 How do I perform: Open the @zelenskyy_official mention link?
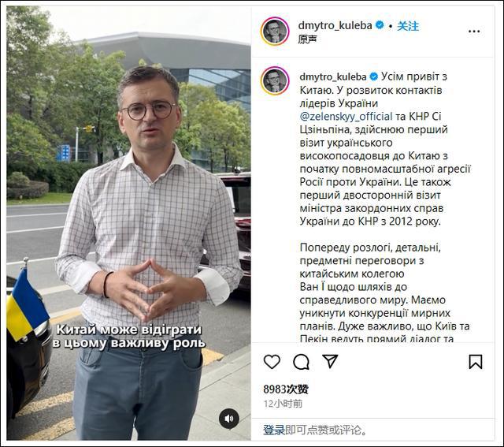346,116
